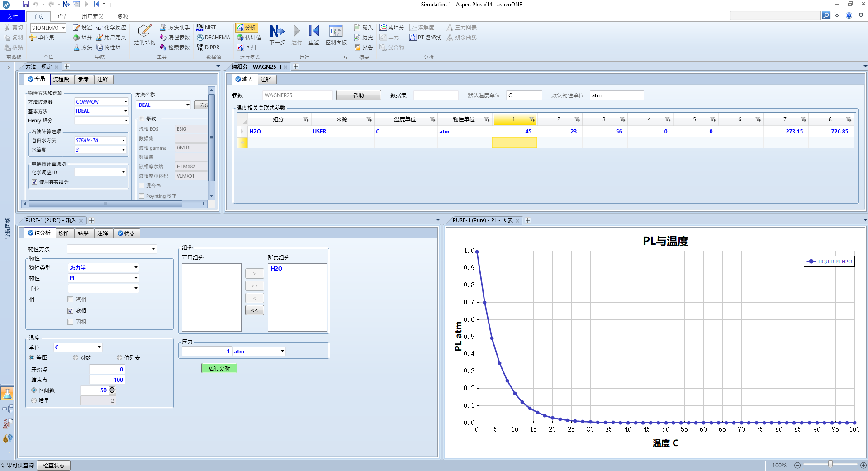Toggle the 修改 (Modify) checkbox
This screenshot has width=868, height=471.
pyautogui.click(x=142, y=119)
